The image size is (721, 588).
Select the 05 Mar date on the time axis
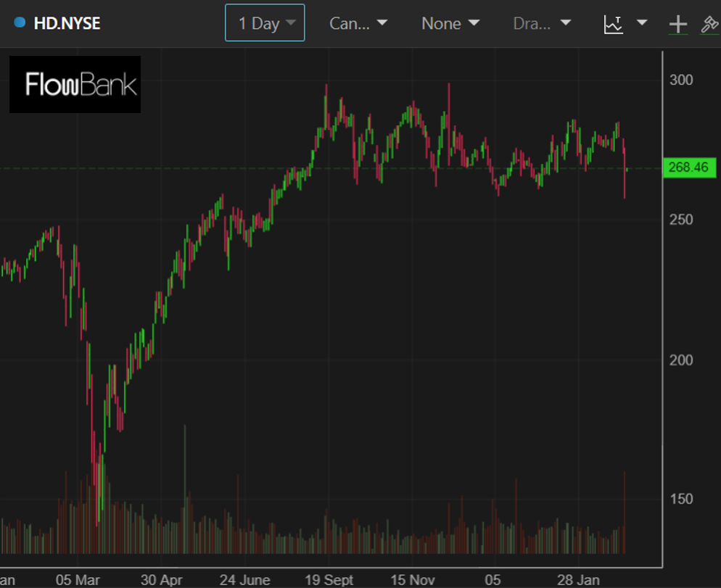78,580
